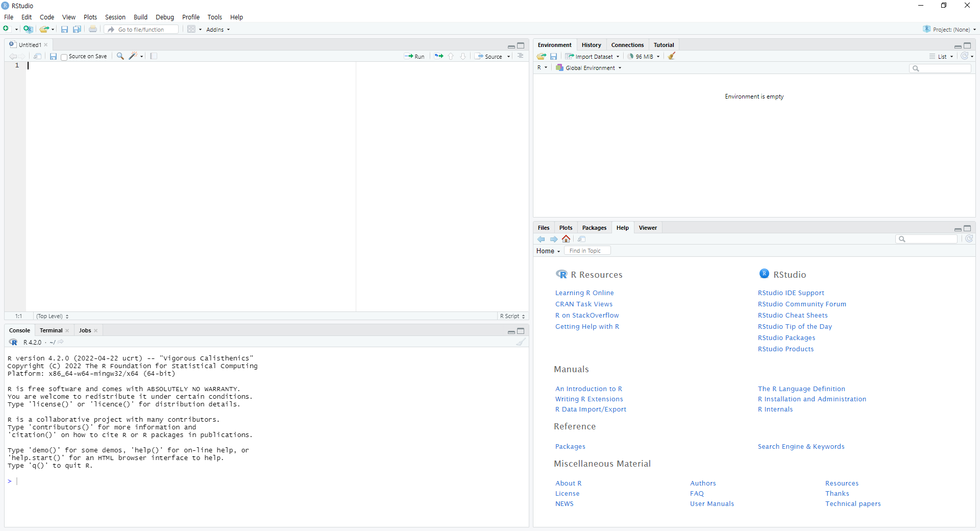Image resolution: width=980 pixels, height=531 pixels.
Task: Open the CRAN Task Views link
Action: pos(584,304)
